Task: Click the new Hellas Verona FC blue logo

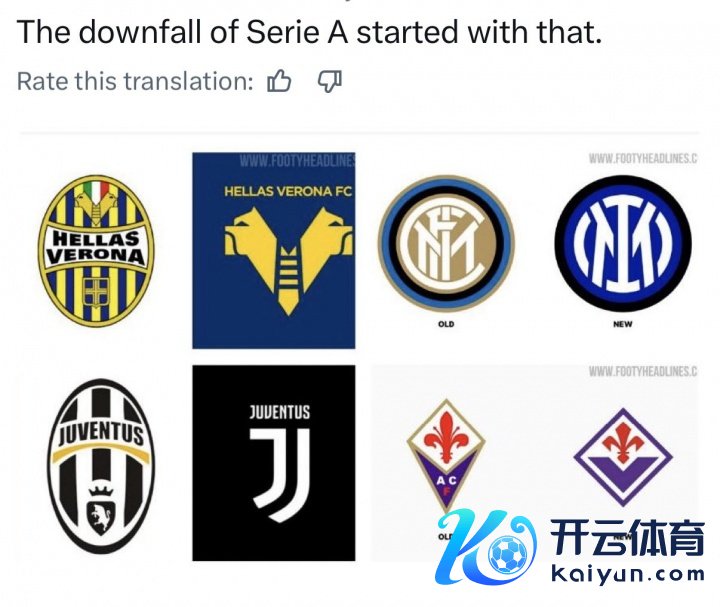Action: [x=274, y=250]
